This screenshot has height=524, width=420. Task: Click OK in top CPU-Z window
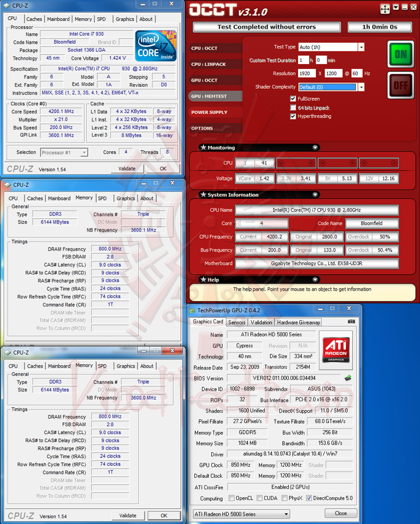point(163,169)
